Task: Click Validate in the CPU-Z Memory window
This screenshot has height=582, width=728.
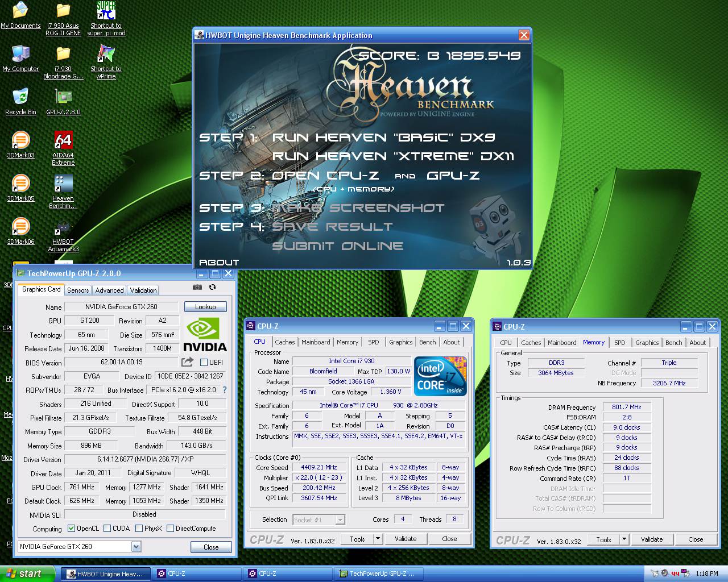Action: pos(652,539)
